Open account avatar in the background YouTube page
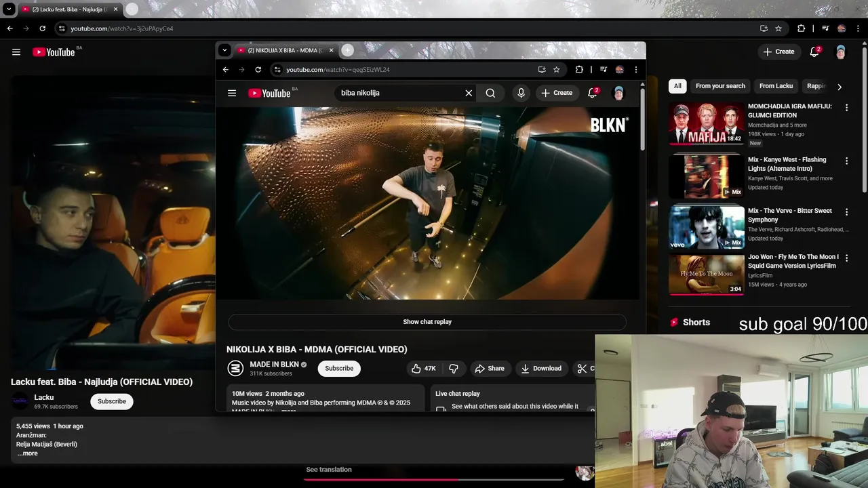The image size is (868, 488). [x=841, y=52]
